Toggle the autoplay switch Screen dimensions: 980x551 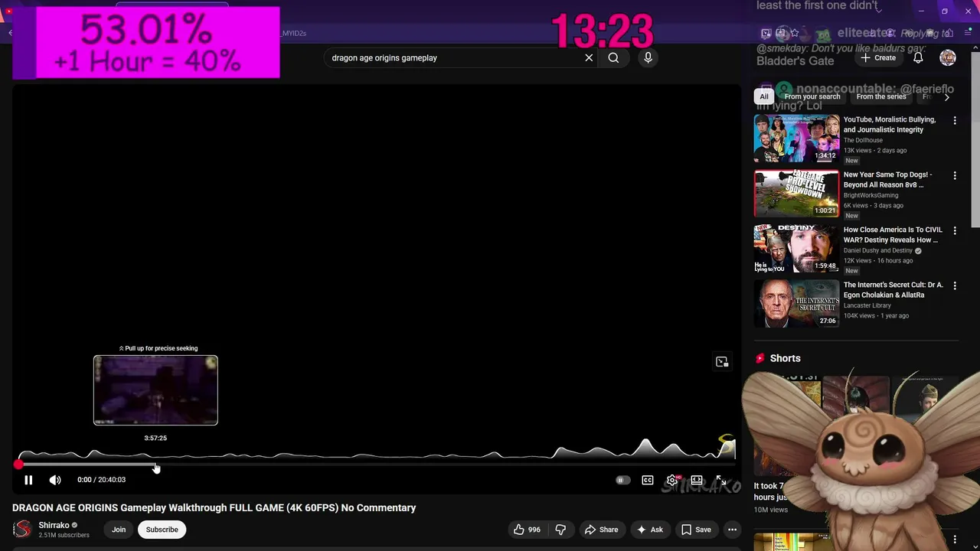tap(622, 481)
